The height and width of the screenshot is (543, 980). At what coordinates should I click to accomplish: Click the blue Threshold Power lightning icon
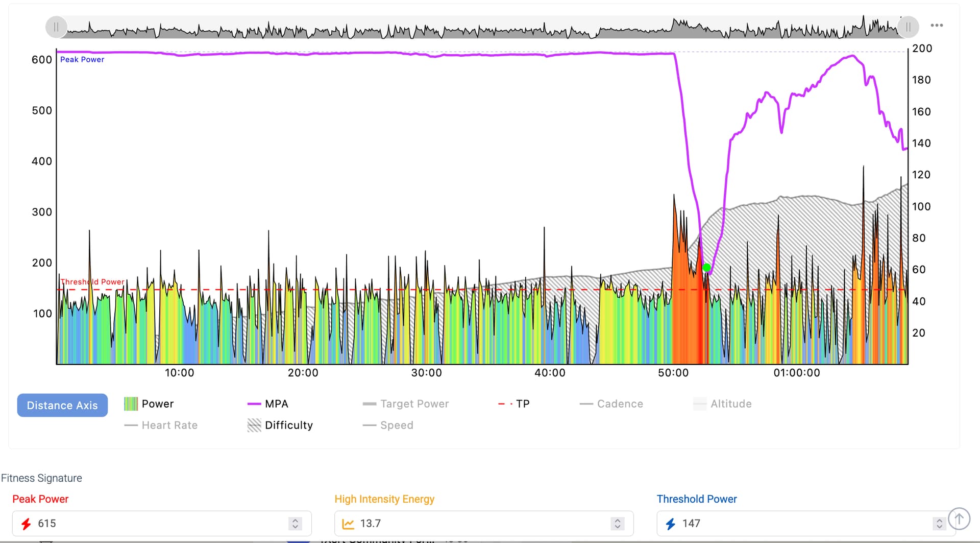[670, 524]
